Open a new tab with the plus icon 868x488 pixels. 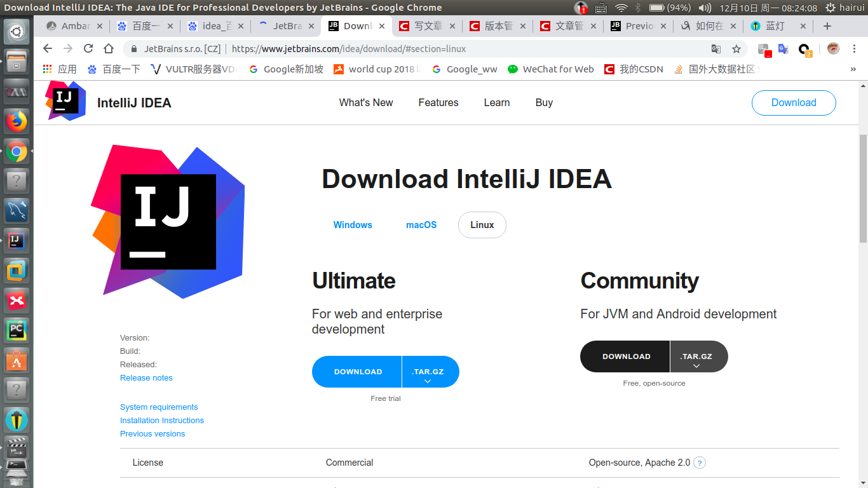[827, 26]
